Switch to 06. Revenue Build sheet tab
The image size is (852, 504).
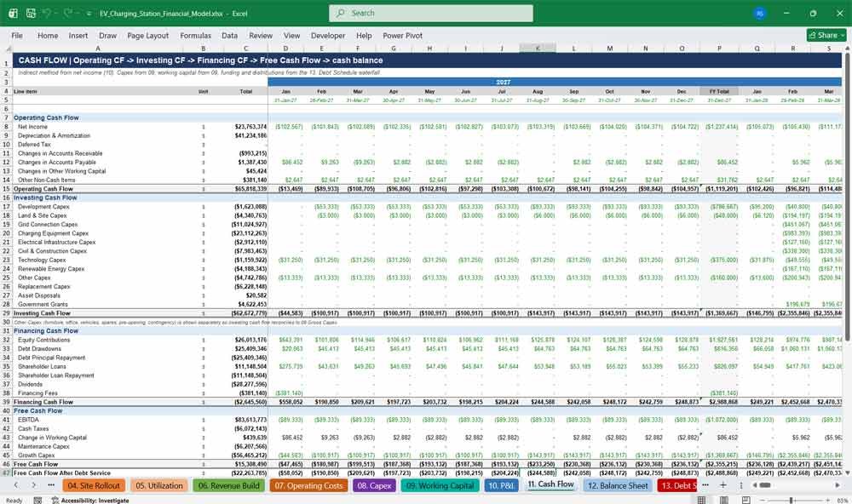(228, 485)
